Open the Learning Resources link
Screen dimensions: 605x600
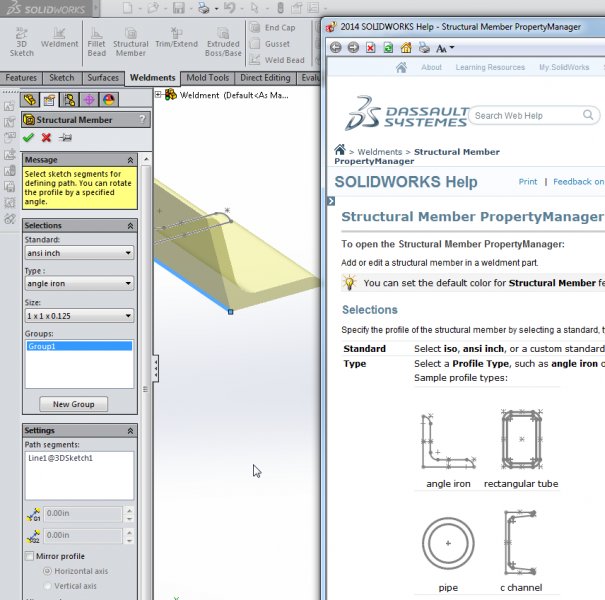[x=490, y=67]
